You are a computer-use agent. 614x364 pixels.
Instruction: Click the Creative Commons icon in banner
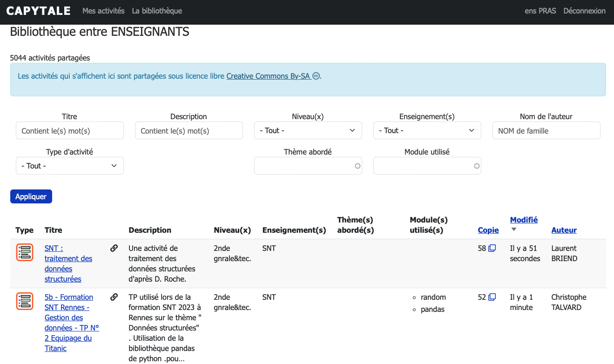(316, 76)
